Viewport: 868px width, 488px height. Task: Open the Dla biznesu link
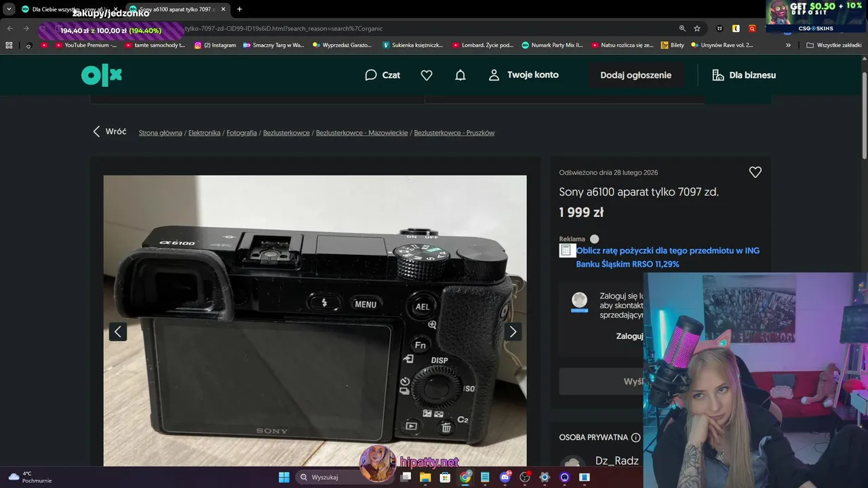[x=744, y=75]
